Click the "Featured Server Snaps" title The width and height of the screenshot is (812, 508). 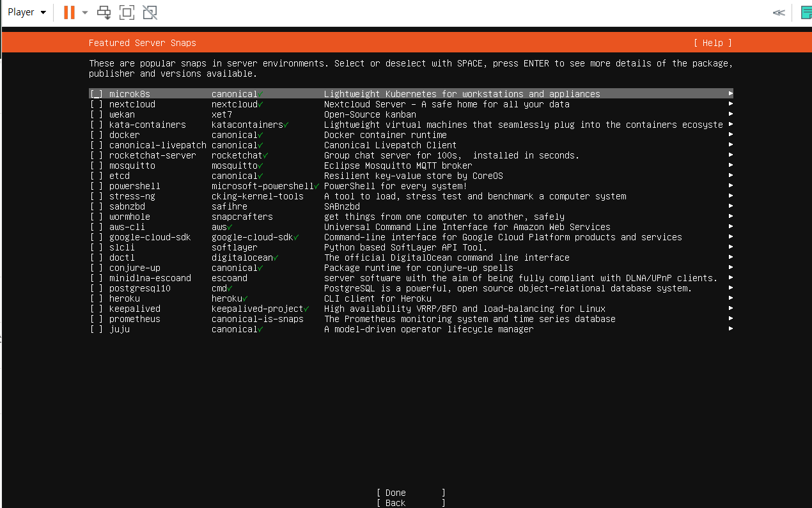(143, 43)
